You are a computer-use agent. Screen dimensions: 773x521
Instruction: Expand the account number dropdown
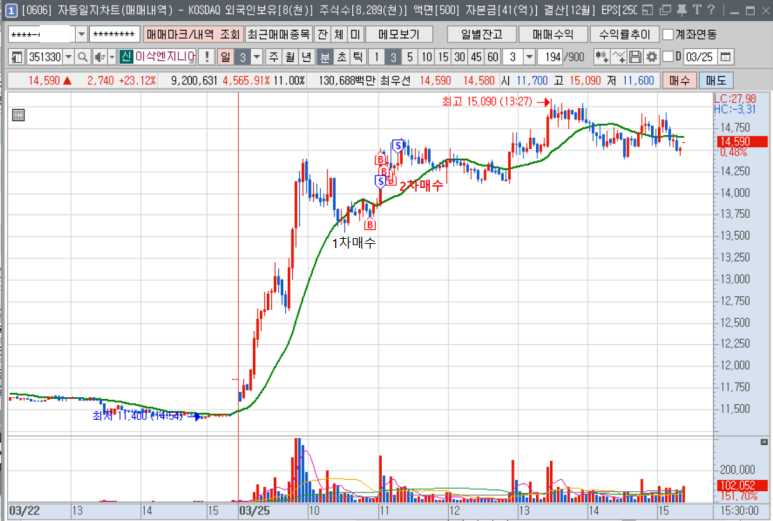click(x=80, y=33)
